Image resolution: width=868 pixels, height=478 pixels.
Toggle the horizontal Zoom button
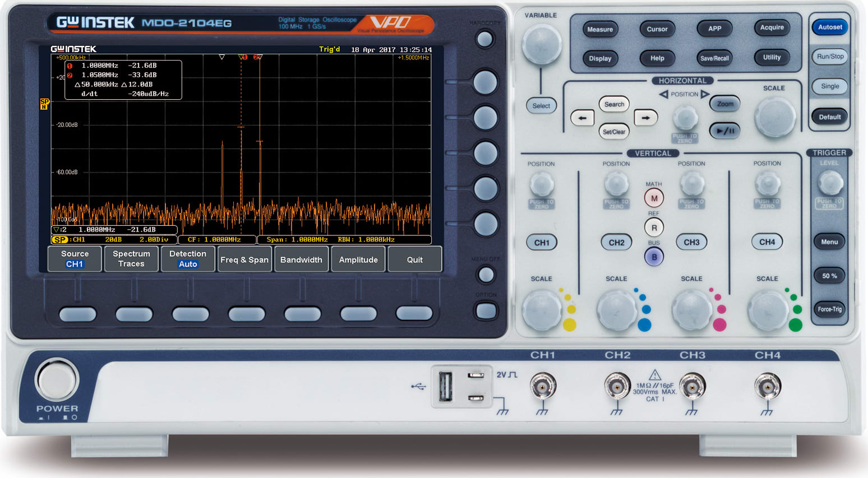click(x=725, y=104)
